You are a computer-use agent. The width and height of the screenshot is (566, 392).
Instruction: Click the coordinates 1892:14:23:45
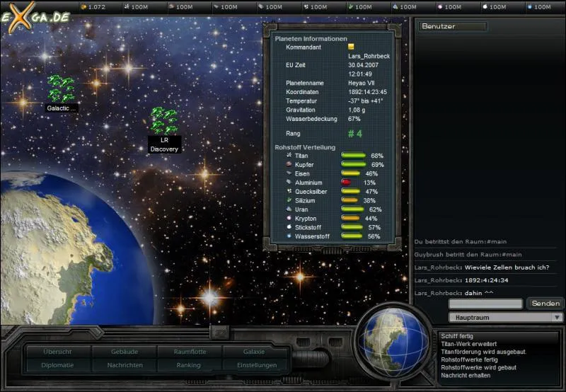click(x=367, y=92)
